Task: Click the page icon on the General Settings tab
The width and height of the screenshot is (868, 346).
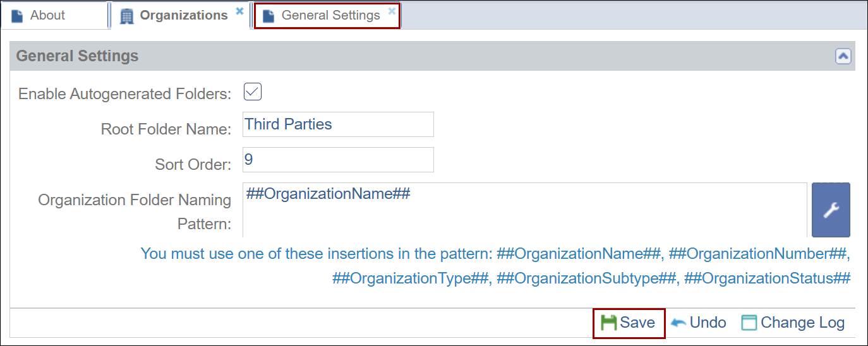Action: pyautogui.click(x=268, y=16)
